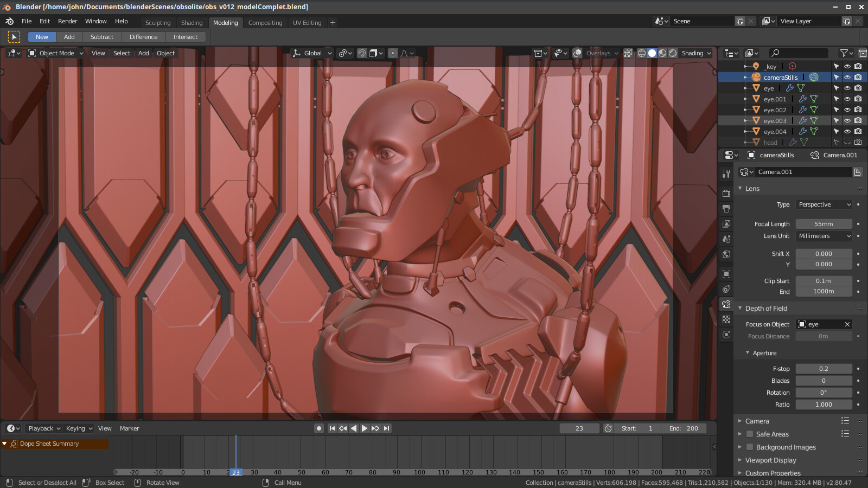Hide _key in the viewport

tap(847, 66)
